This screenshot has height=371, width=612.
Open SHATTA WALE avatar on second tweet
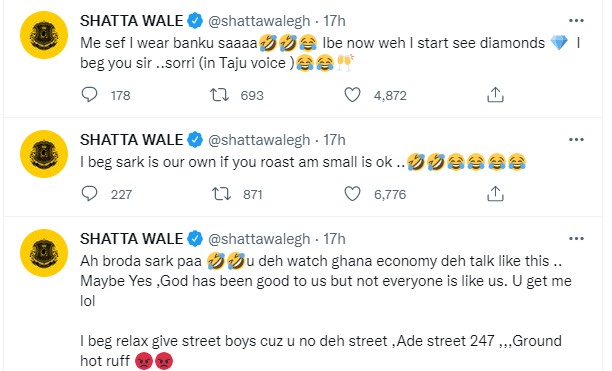(44, 154)
